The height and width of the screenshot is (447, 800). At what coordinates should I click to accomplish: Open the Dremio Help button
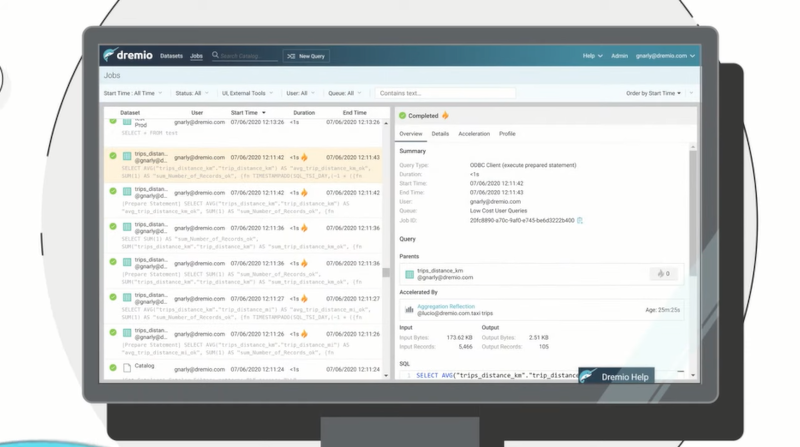[x=616, y=376]
